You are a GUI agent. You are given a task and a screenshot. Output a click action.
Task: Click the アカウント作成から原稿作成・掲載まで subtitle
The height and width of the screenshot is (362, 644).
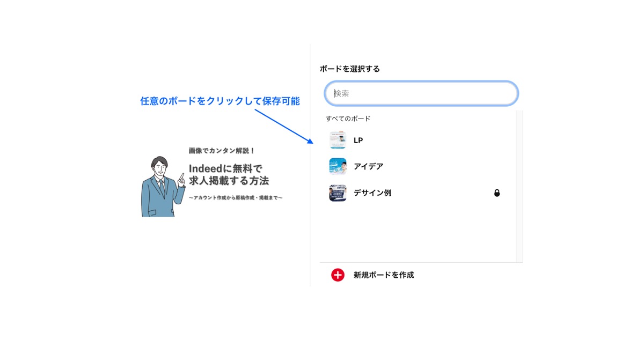235,198
